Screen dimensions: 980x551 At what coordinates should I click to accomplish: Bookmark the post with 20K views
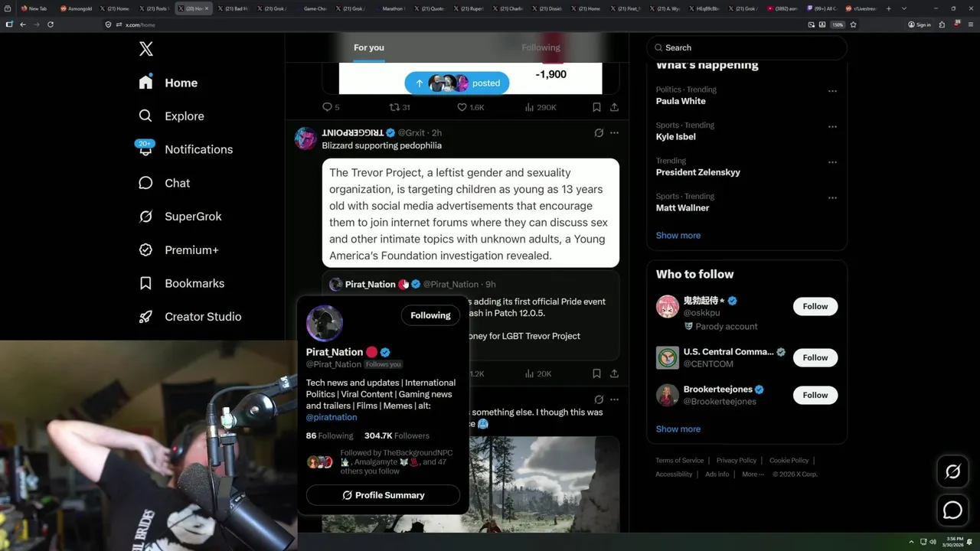(596, 373)
